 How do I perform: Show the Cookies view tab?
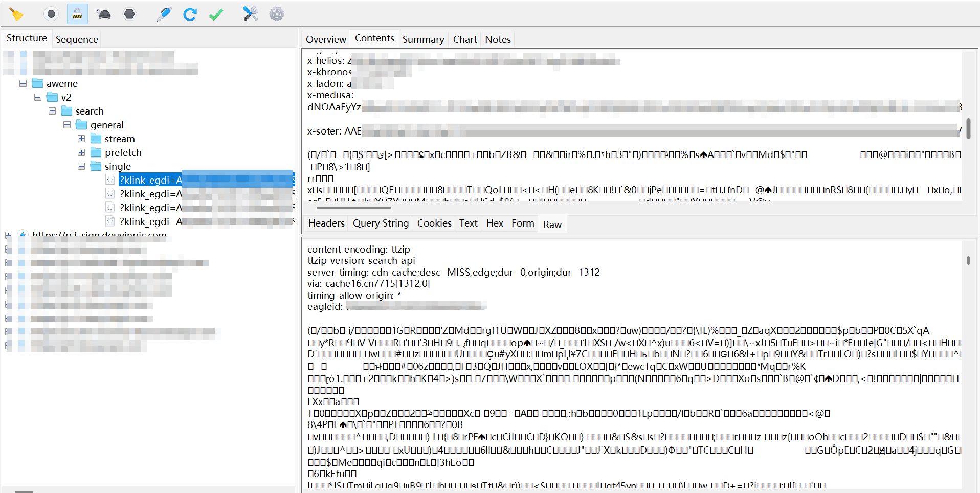(x=434, y=223)
